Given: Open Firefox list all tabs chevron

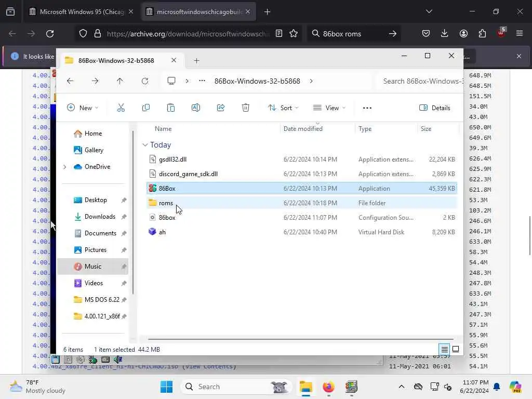Looking at the screenshot, I should pyautogui.click(x=429, y=11).
